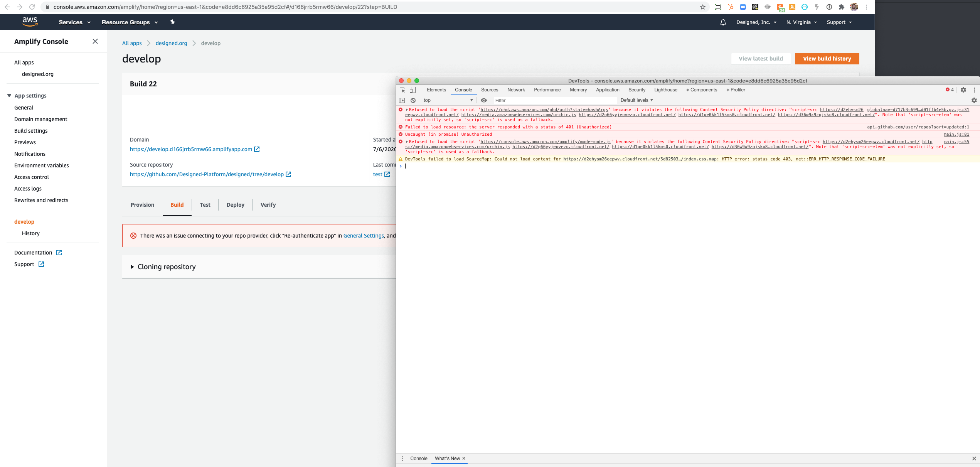The image size is (980, 467).
Task: Expand Cloning repository log
Action: (132, 267)
